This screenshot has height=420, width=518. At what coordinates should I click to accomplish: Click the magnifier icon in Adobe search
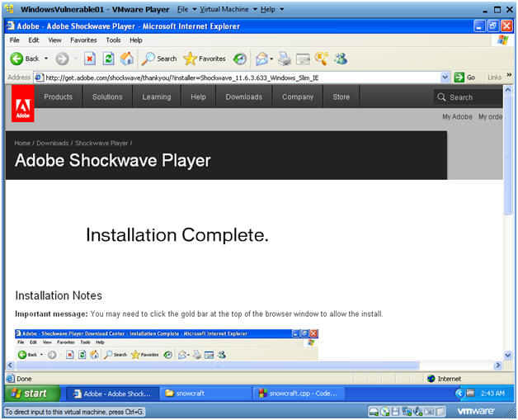point(441,97)
